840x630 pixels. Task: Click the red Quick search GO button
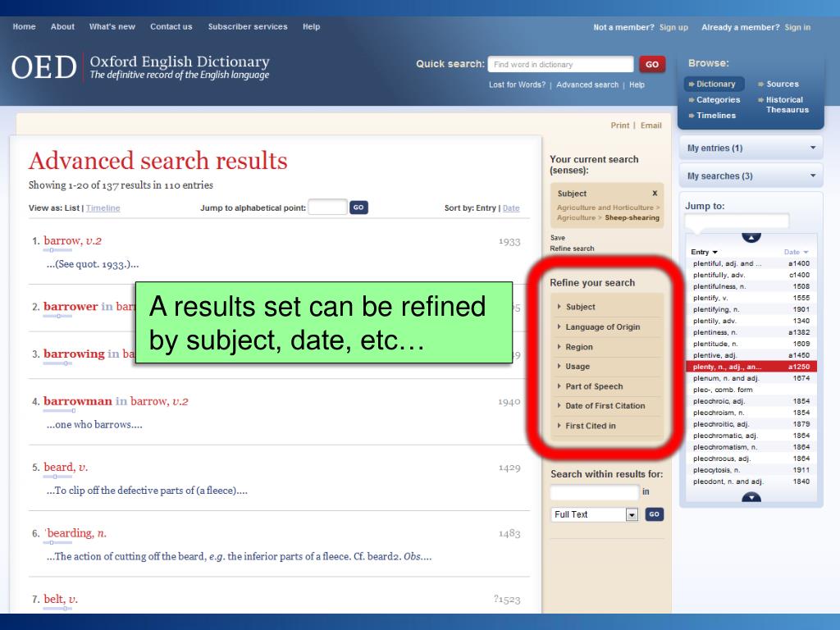pyautogui.click(x=652, y=64)
